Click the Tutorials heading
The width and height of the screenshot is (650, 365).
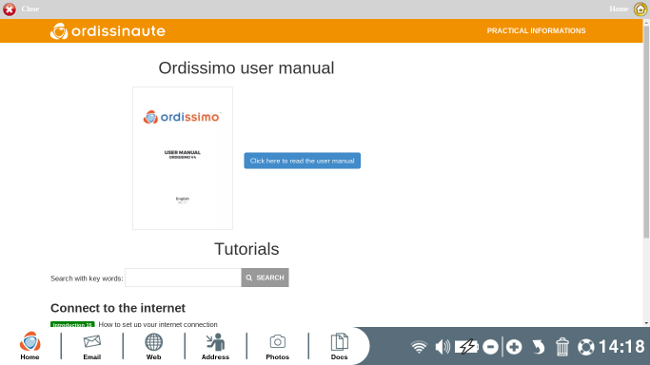[x=247, y=249]
